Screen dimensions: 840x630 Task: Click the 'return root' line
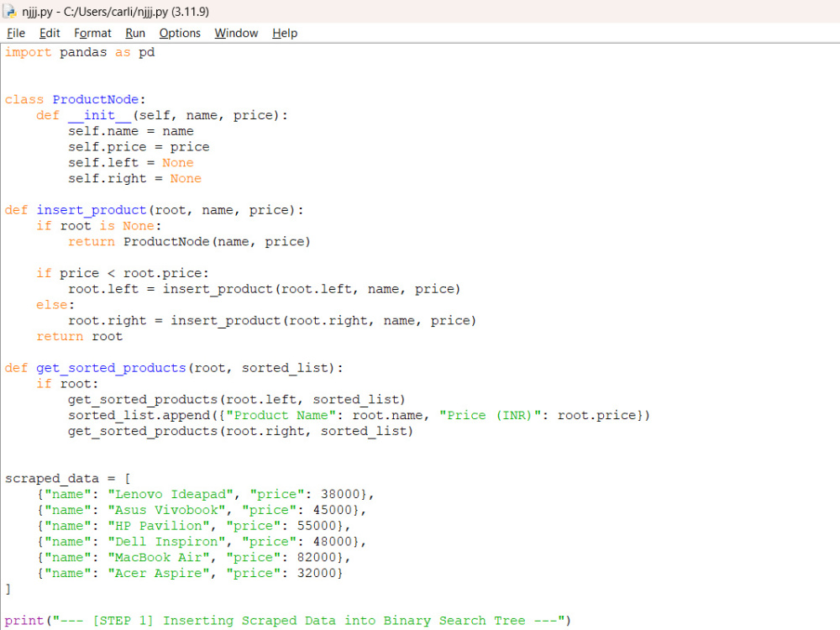79,337
